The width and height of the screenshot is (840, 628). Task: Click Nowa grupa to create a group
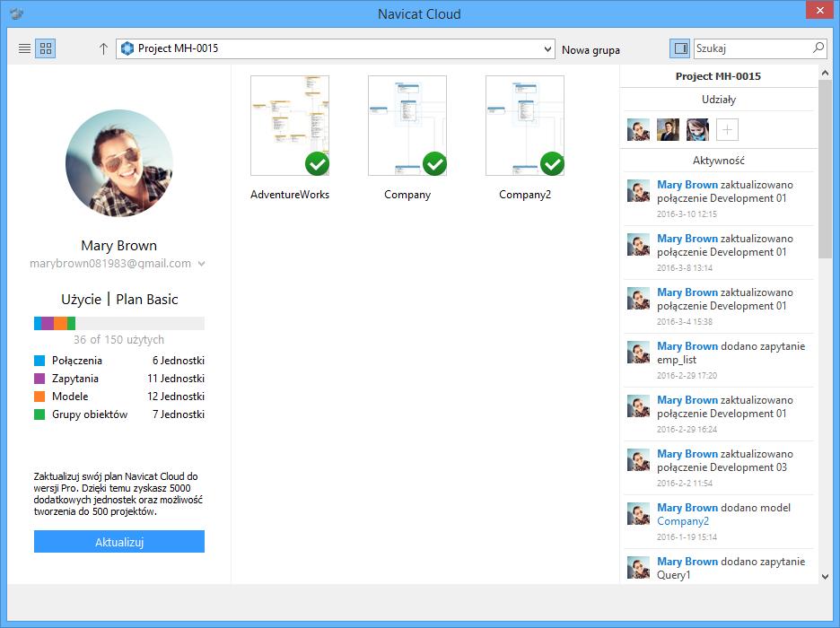[x=591, y=49]
